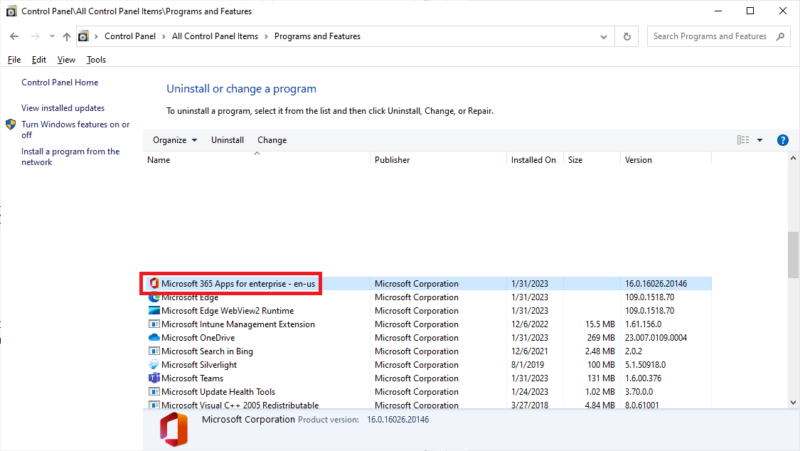
Task: Expand the address bar history dropdown
Action: [604, 37]
